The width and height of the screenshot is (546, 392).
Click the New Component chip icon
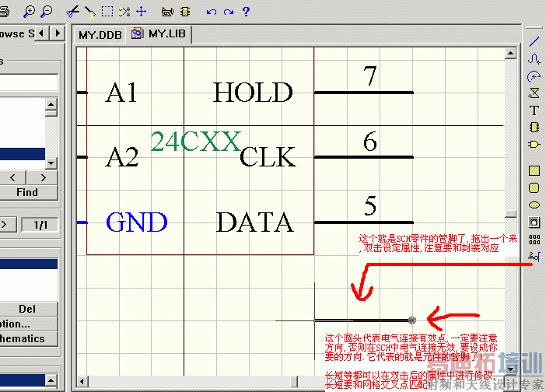534,127
